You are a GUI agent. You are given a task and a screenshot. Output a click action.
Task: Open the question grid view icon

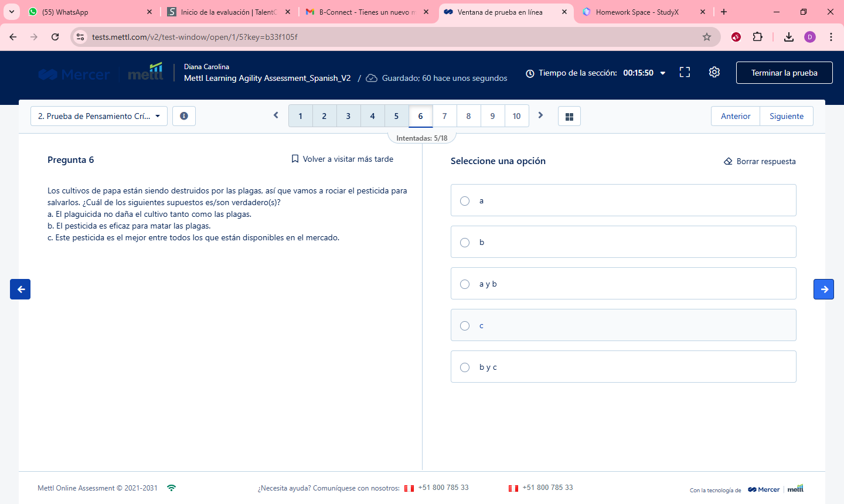point(569,116)
